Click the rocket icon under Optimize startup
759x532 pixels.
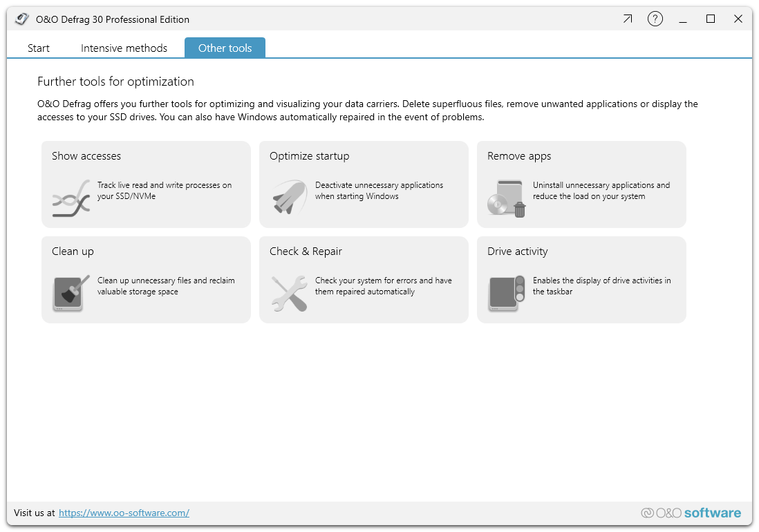[x=289, y=197]
